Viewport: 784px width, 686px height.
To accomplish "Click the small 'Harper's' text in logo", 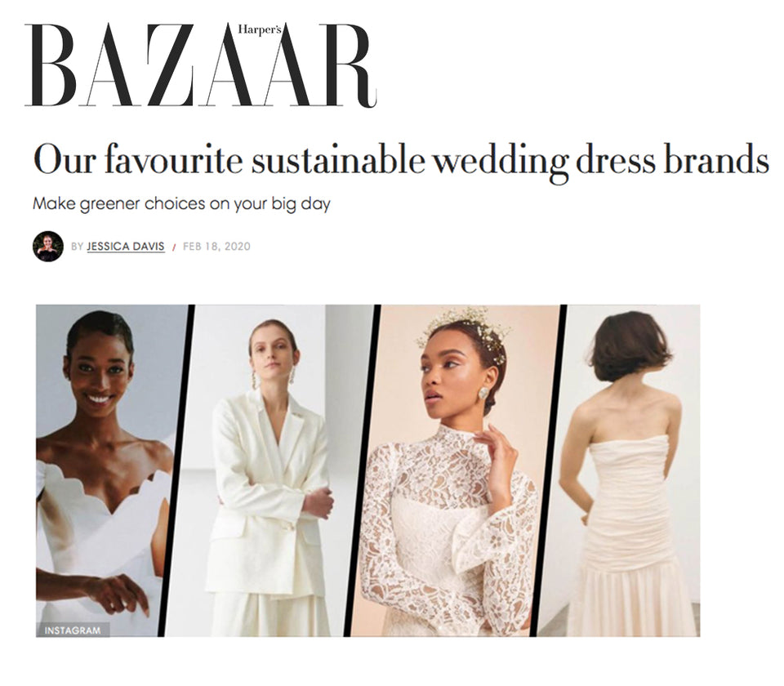I will pyautogui.click(x=260, y=30).
